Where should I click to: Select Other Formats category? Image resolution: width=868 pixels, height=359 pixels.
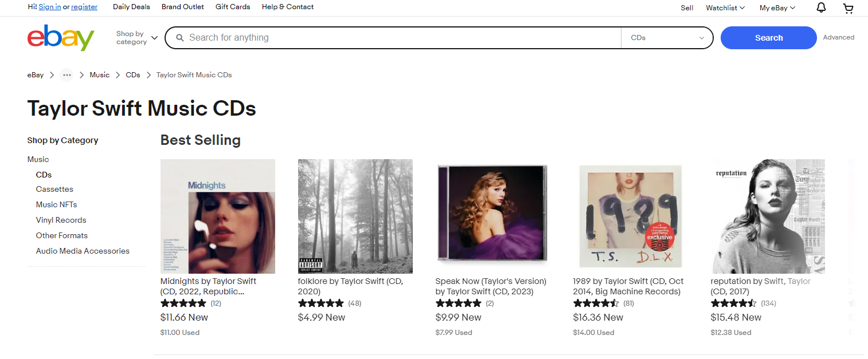(62, 235)
